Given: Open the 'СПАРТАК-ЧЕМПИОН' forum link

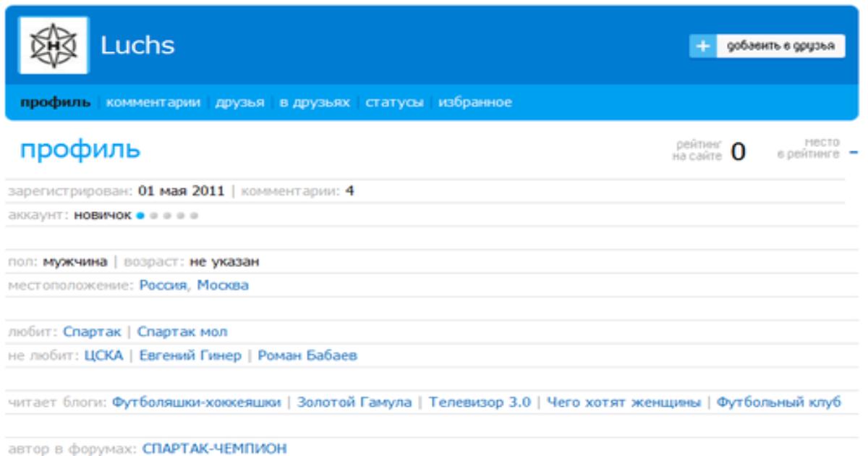Looking at the screenshot, I should click(214, 449).
